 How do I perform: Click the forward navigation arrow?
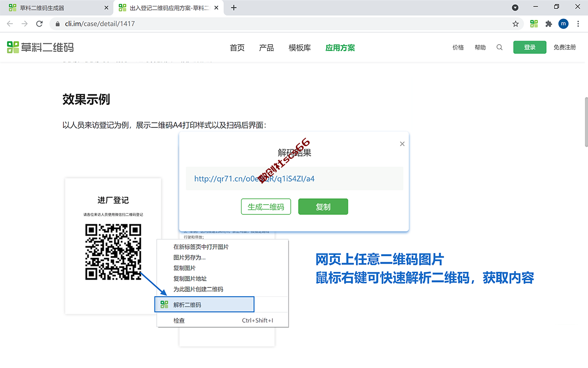coord(24,23)
